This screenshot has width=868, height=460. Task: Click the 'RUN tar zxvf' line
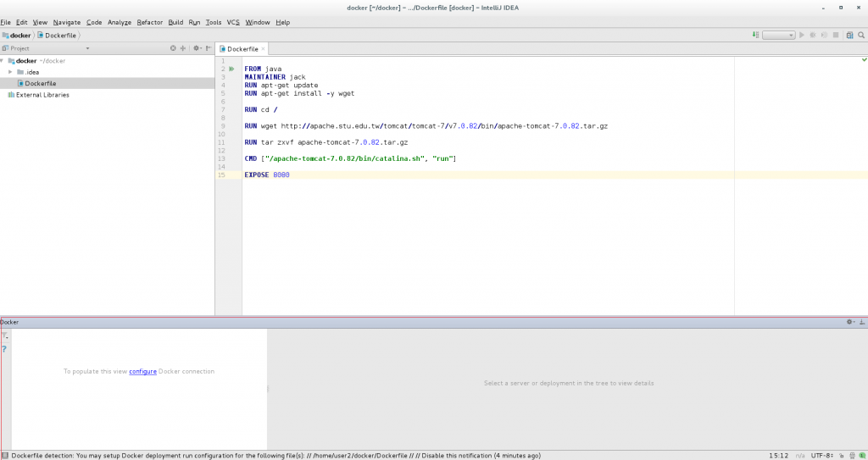326,142
